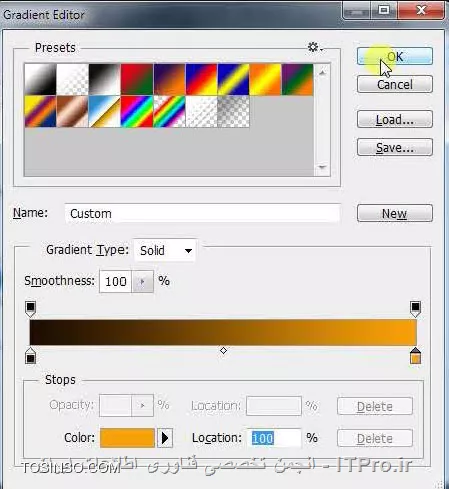Screen dimensions: 449x489
Task: Select the red-to-green gradient preset
Action: pos(137,79)
